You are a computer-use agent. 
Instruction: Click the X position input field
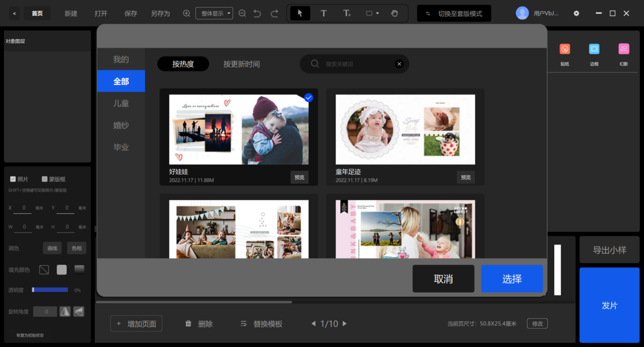[24, 208]
